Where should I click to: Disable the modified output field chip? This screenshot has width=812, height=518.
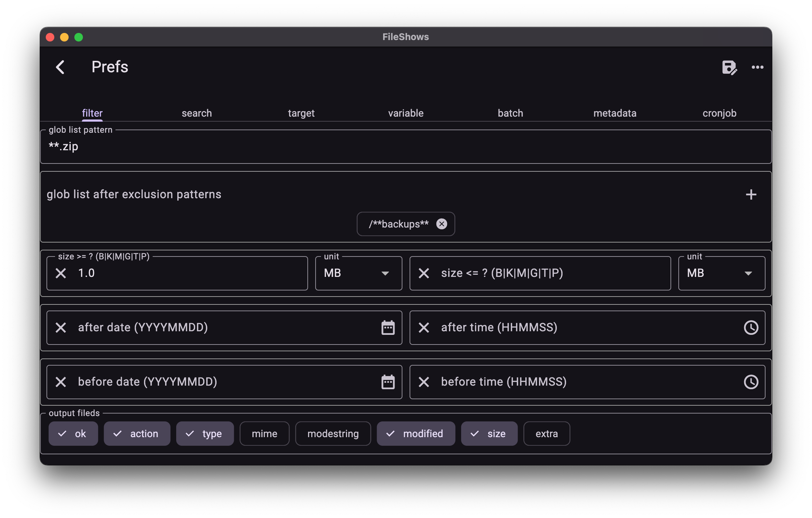(416, 434)
